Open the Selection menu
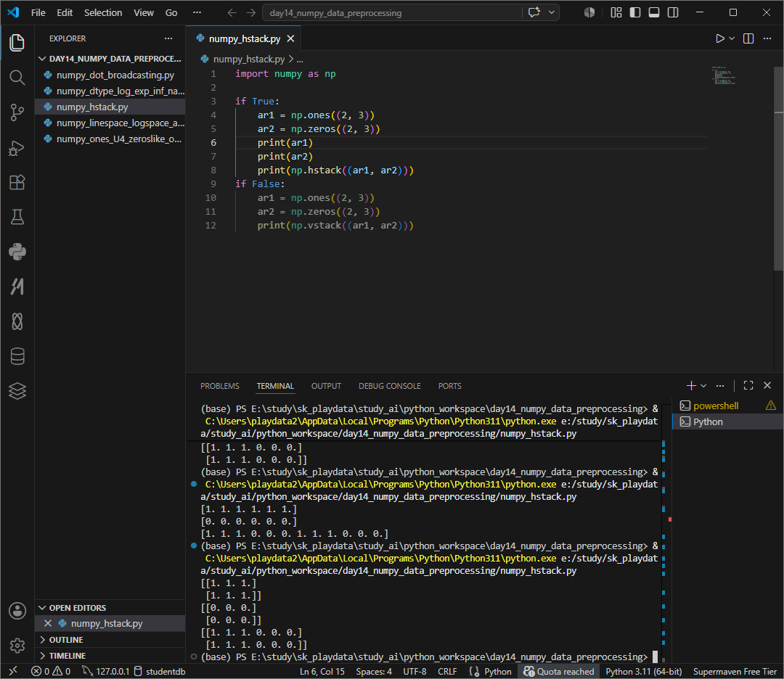Image resolution: width=784 pixels, height=679 pixels. pyautogui.click(x=103, y=12)
